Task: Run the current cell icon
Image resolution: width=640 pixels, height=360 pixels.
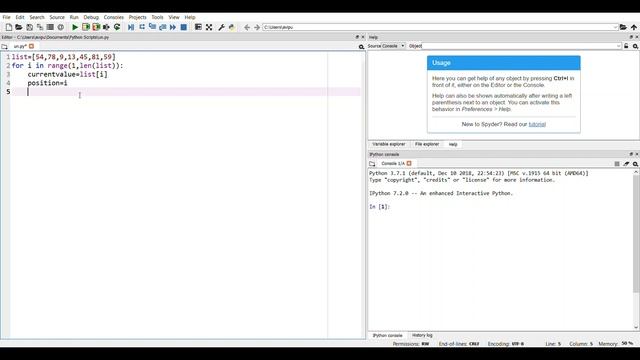Action: [x=86, y=27]
